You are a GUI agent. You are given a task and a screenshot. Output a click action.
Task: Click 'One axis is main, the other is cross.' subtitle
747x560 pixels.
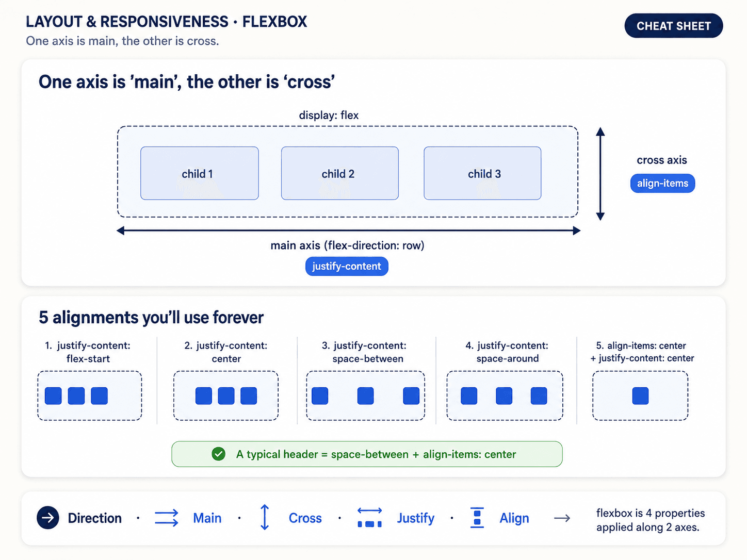(x=123, y=41)
